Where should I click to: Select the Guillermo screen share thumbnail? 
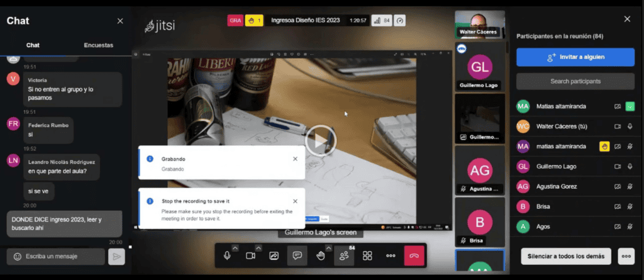480,118
